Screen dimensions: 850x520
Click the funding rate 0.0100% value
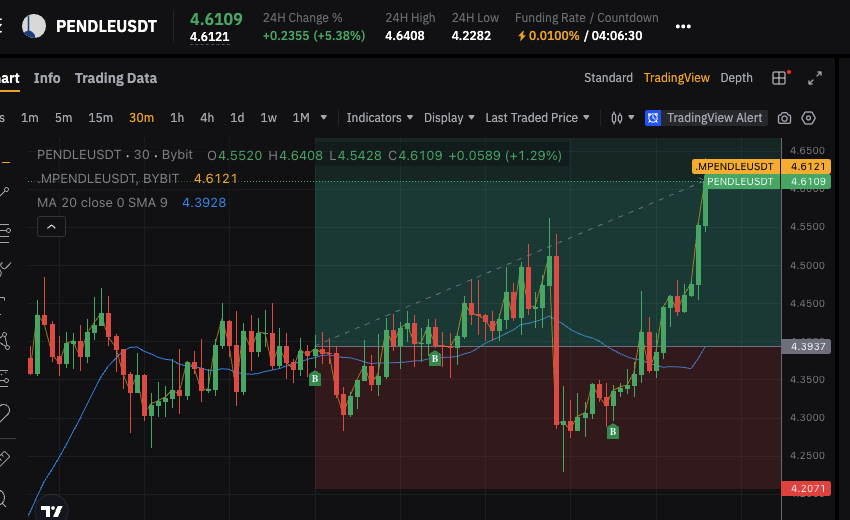(x=553, y=36)
